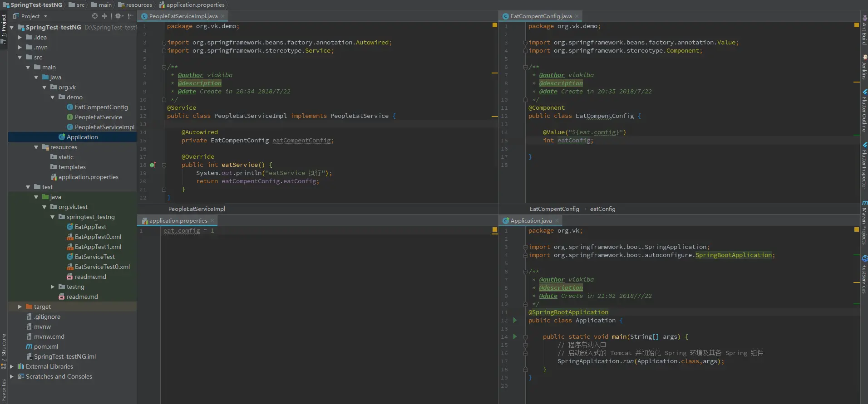Screen dimensions: 868x404
Task: Expand the .idea folder
Action: coord(20,37)
